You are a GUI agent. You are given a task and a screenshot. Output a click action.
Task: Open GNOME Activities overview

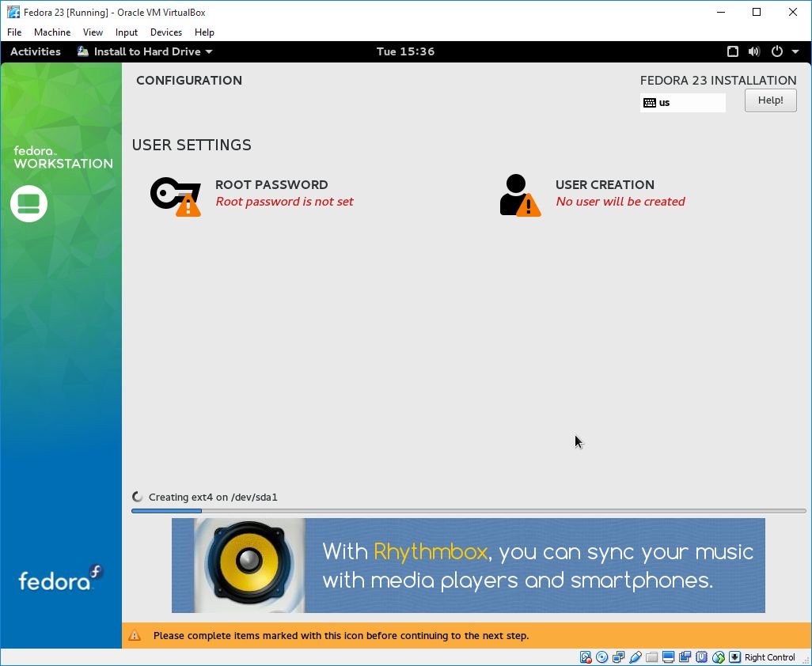click(x=35, y=51)
